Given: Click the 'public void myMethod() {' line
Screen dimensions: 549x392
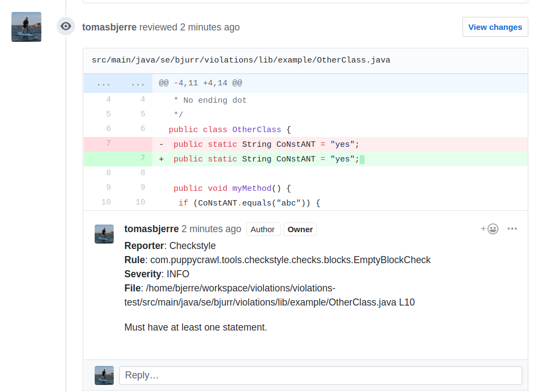Looking at the screenshot, I should [x=232, y=188].
